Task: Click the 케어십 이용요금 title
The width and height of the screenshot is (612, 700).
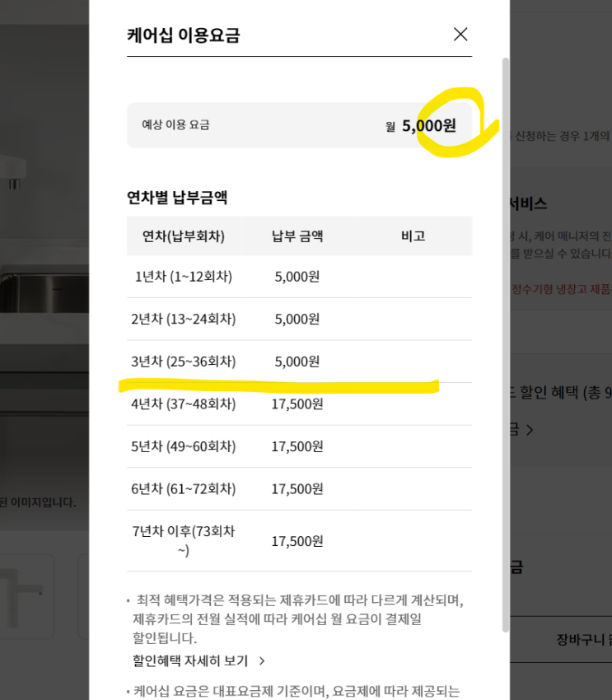Action: [184, 35]
